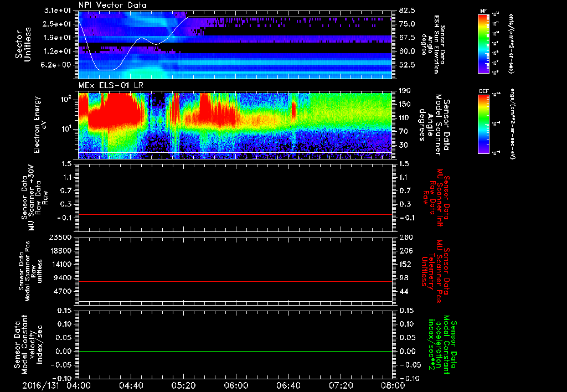This screenshot has height=392, width=567.
Task: Click the 06:40 time axis label
Action: [288, 385]
